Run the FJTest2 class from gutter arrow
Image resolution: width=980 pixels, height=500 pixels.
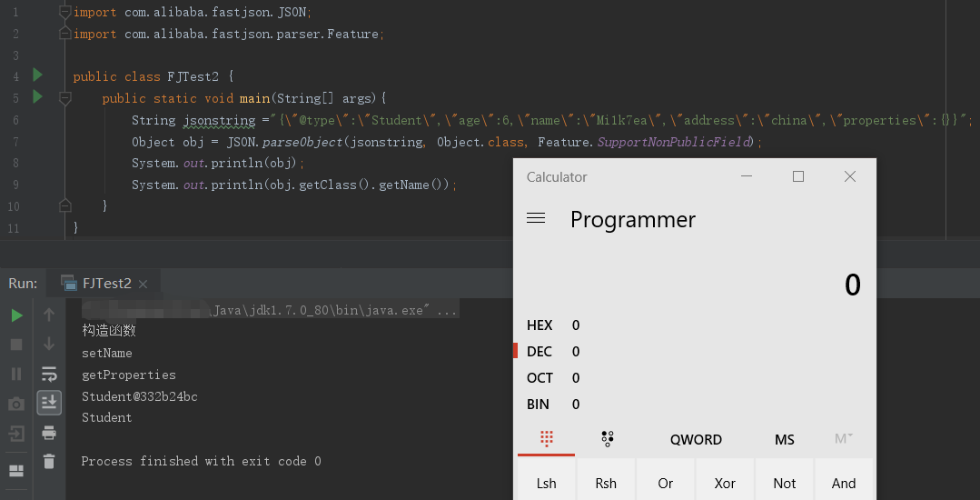tap(37, 75)
